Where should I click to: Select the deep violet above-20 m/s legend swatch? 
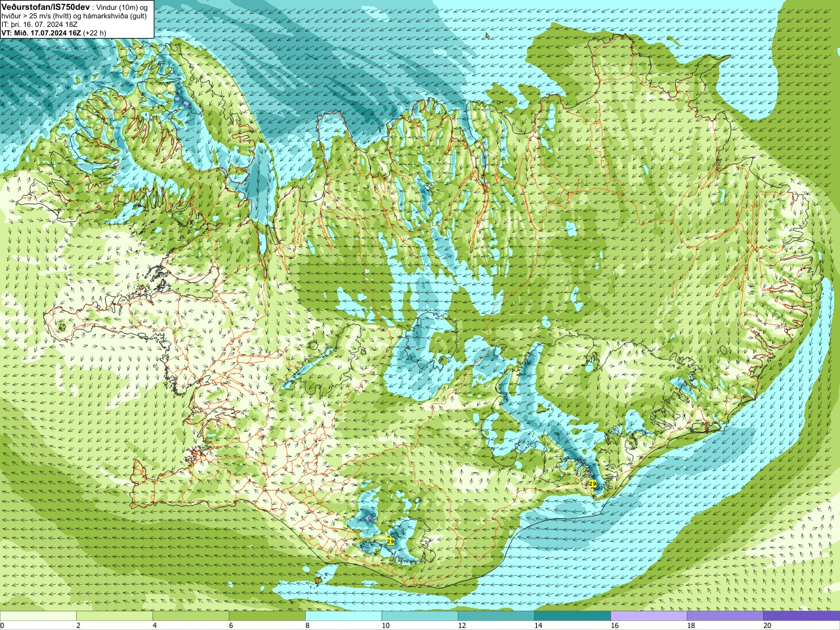coord(801,616)
